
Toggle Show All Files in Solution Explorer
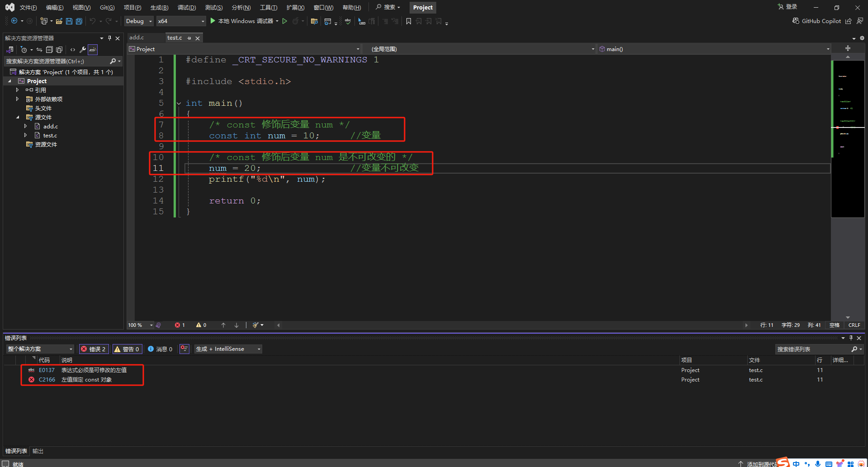click(59, 50)
